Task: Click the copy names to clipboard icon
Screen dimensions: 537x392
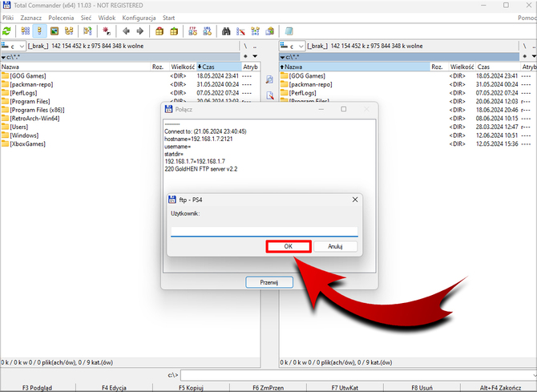Action: pos(270,31)
